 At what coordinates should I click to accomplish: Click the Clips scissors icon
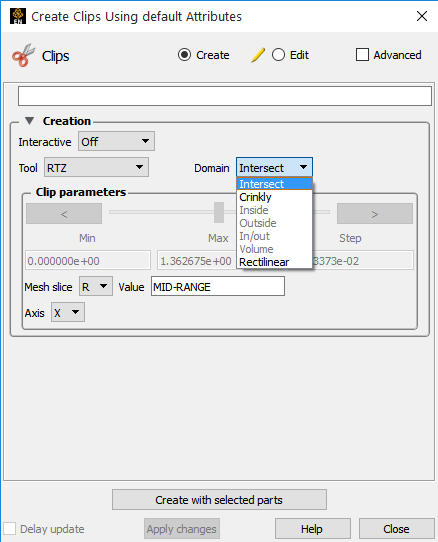coord(23,55)
